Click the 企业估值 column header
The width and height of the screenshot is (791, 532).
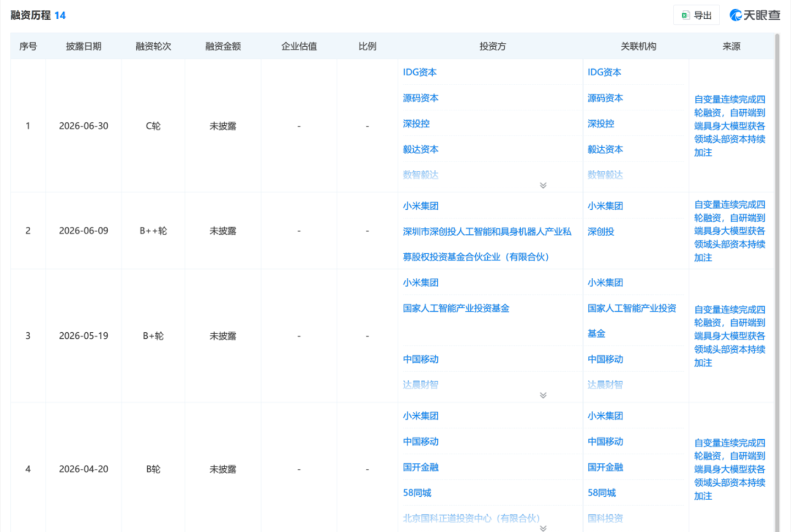tap(299, 47)
